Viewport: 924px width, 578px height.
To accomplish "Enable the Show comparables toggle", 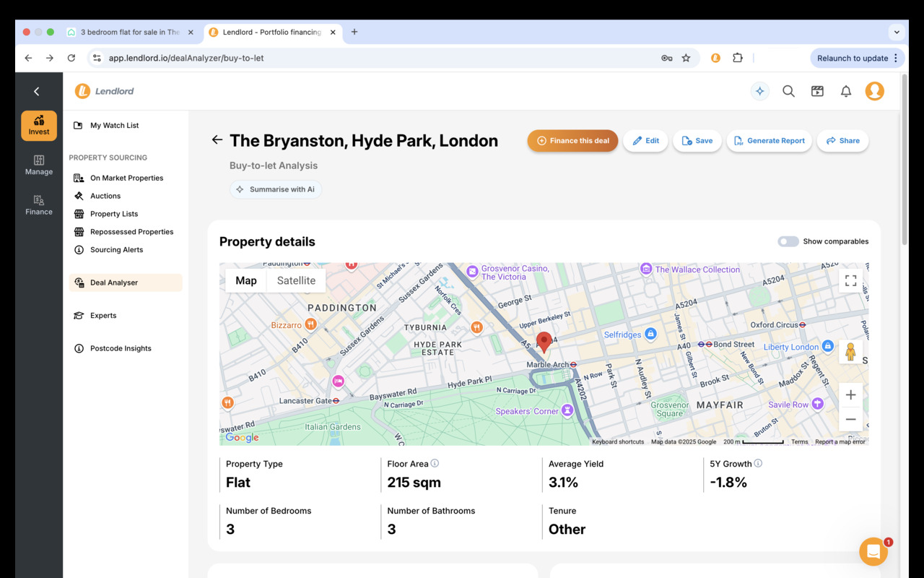I will [788, 241].
